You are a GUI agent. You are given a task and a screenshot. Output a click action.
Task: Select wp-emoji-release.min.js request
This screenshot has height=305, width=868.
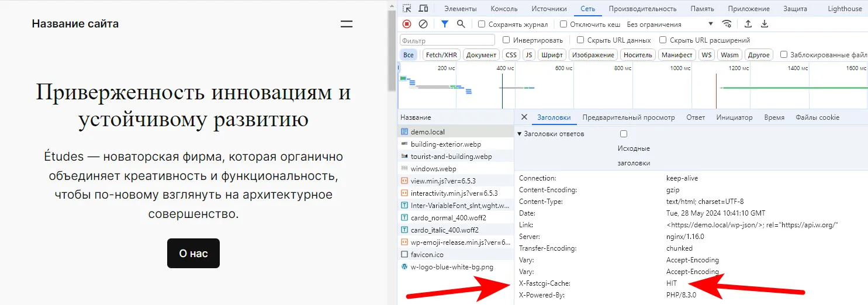tap(455, 242)
